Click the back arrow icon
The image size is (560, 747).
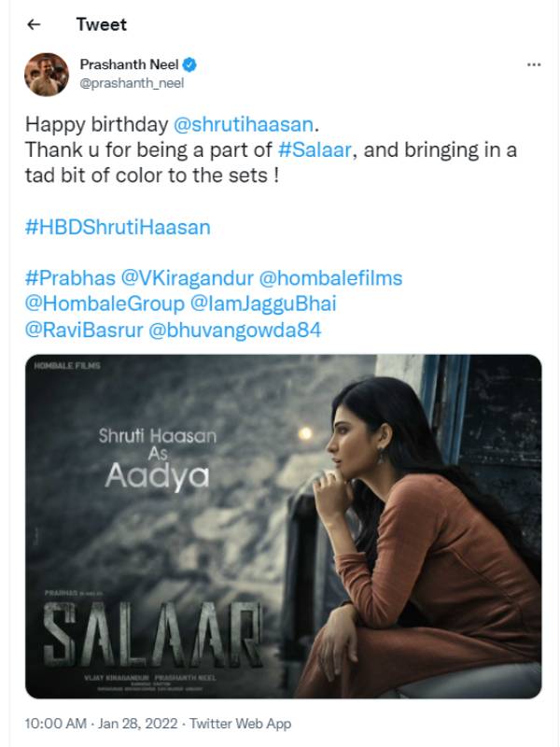pyautogui.click(x=35, y=24)
